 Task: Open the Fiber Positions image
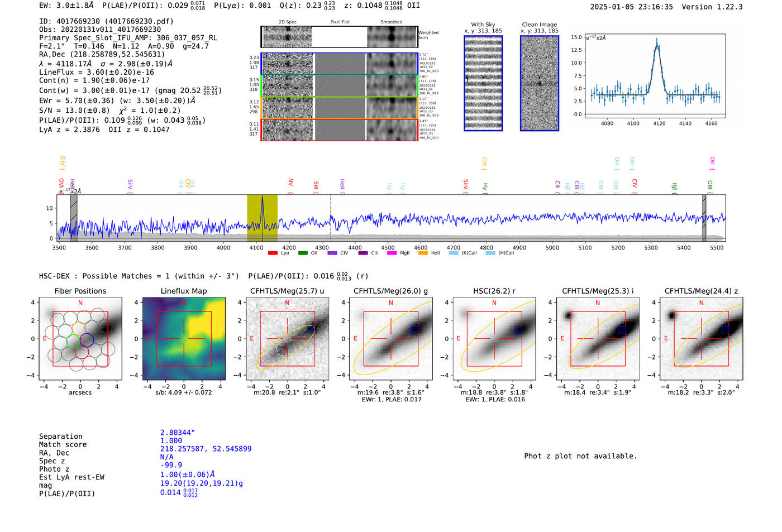[x=80, y=339]
